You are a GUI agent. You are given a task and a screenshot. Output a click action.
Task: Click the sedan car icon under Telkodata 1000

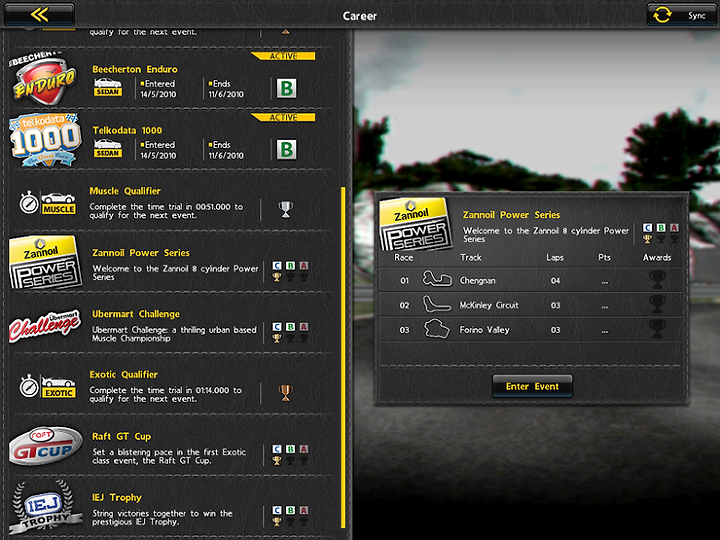pos(108,148)
